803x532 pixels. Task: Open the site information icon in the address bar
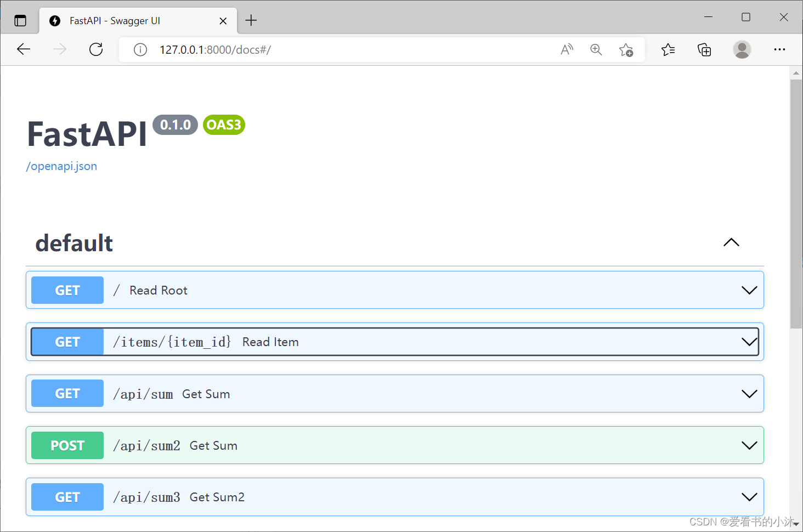pos(140,50)
